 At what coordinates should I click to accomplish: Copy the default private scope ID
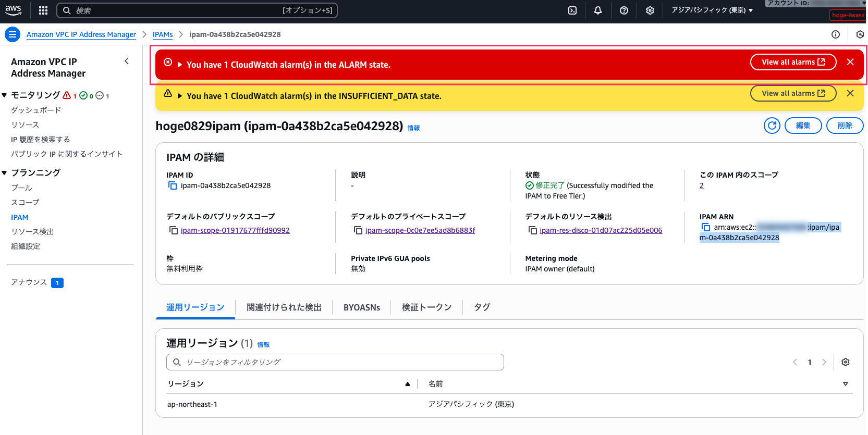[x=358, y=230]
